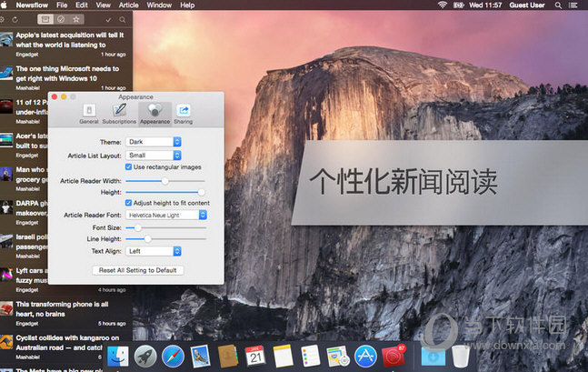Click thumbnail of kangaroo article
The width and height of the screenshot is (588, 372).
click(x=6, y=343)
